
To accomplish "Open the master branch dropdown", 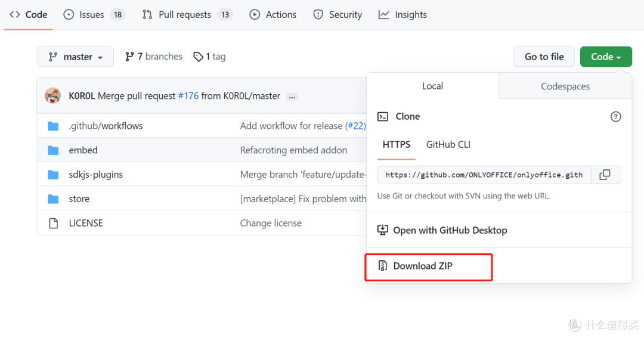I will [x=75, y=57].
